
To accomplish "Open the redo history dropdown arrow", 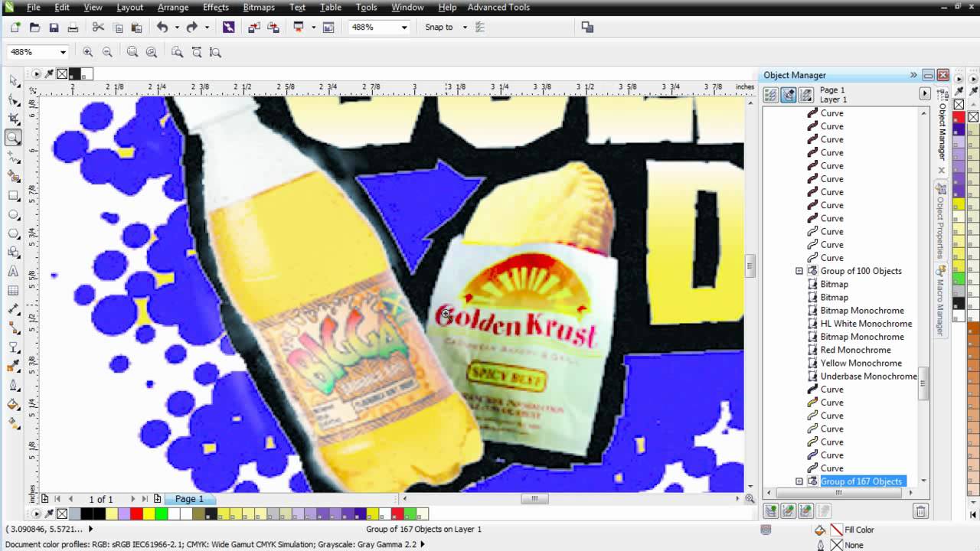I will (206, 28).
